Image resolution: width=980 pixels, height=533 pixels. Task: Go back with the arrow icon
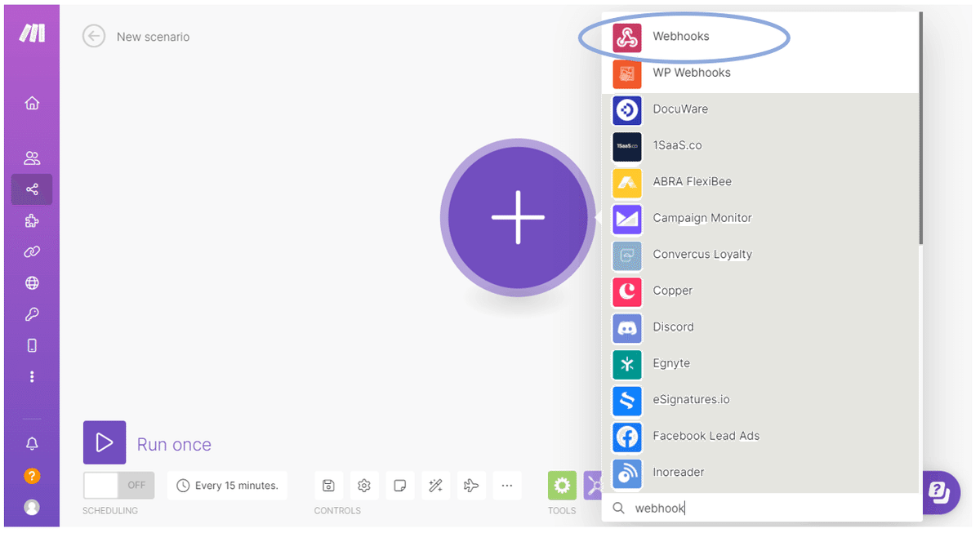tap(94, 36)
